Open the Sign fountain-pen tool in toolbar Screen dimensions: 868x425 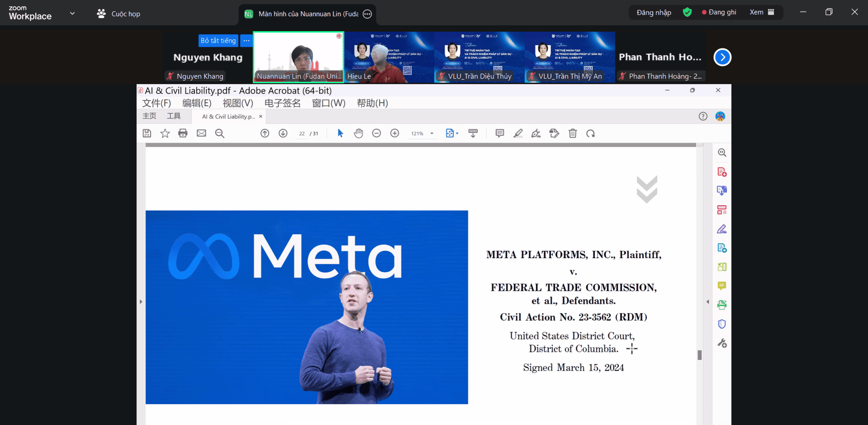[536, 133]
